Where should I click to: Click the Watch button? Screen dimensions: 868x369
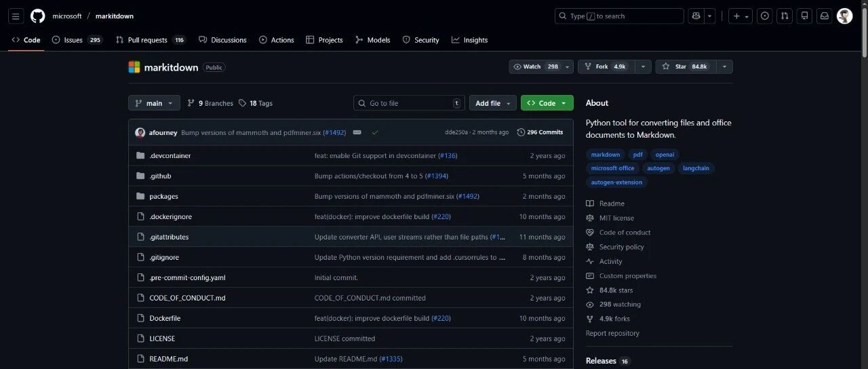tap(536, 66)
